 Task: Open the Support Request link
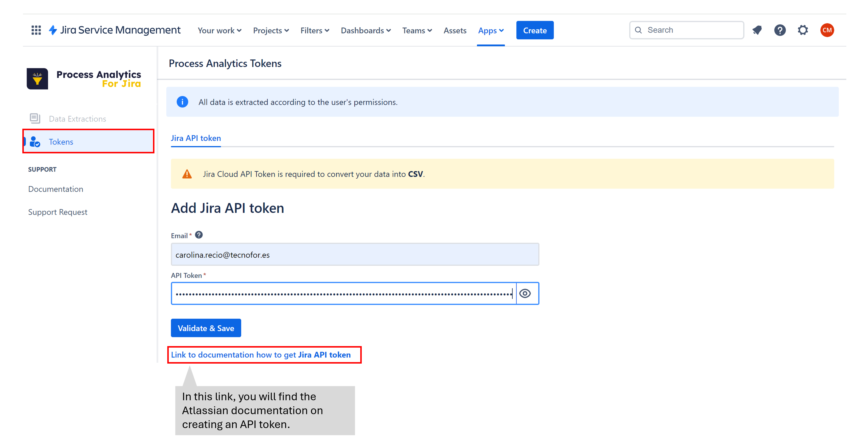pos(58,212)
